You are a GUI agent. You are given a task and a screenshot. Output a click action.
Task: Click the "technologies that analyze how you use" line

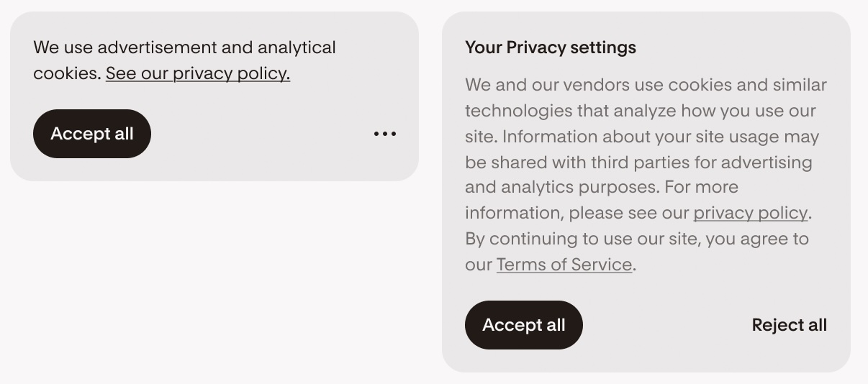[x=640, y=111]
